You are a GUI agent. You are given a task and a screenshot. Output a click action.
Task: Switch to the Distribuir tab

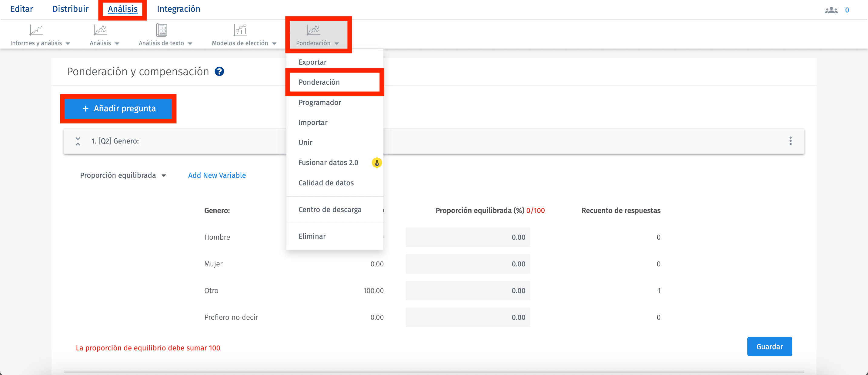click(x=70, y=9)
